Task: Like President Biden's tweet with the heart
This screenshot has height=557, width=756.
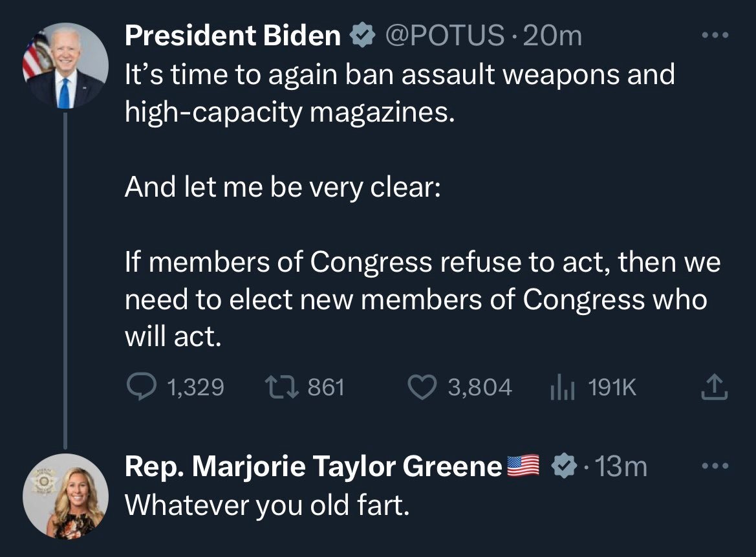Action: click(424, 387)
